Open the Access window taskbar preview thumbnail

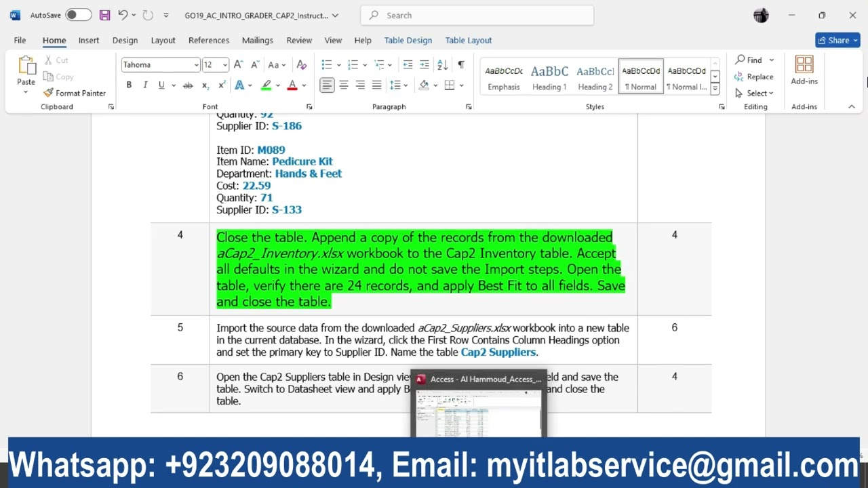(479, 403)
